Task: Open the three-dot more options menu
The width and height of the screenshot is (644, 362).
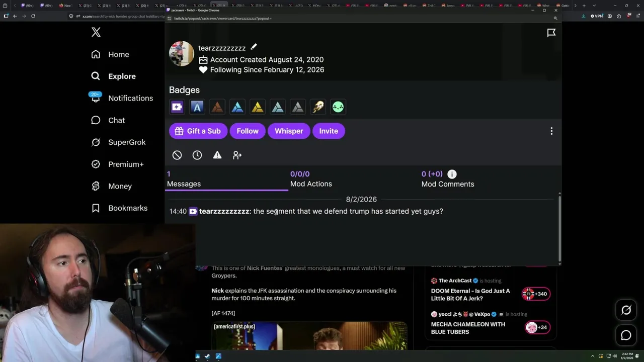Action: click(x=551, y=131)
